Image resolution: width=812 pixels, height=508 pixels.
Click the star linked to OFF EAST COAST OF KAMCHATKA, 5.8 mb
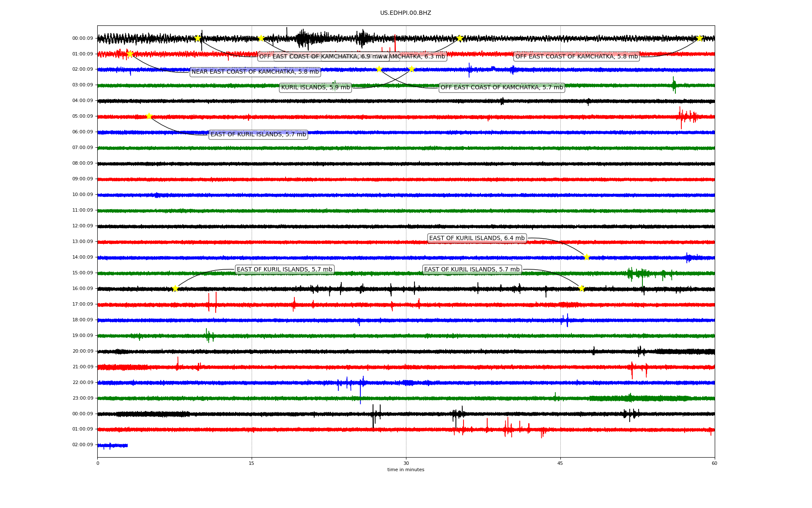coord(700,38)
